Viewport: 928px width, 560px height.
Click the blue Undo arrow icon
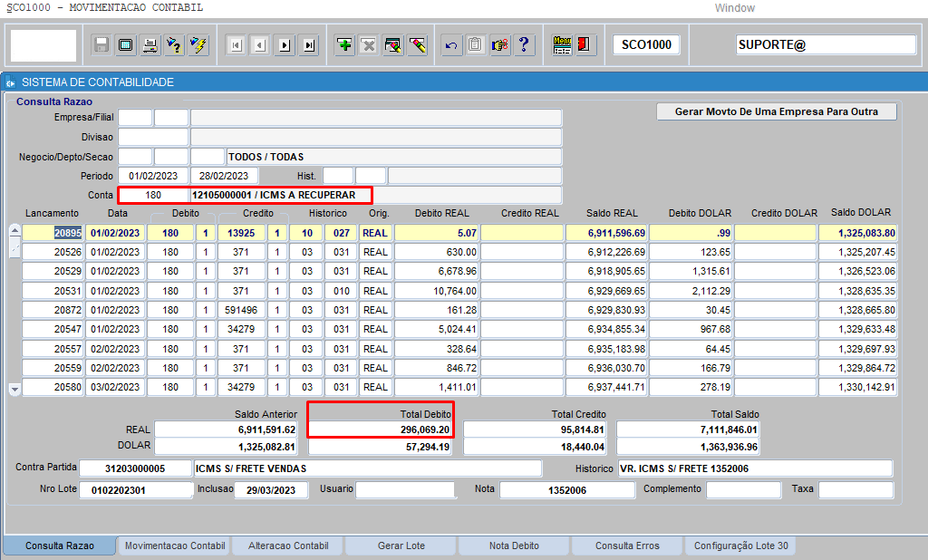(451, 45)
